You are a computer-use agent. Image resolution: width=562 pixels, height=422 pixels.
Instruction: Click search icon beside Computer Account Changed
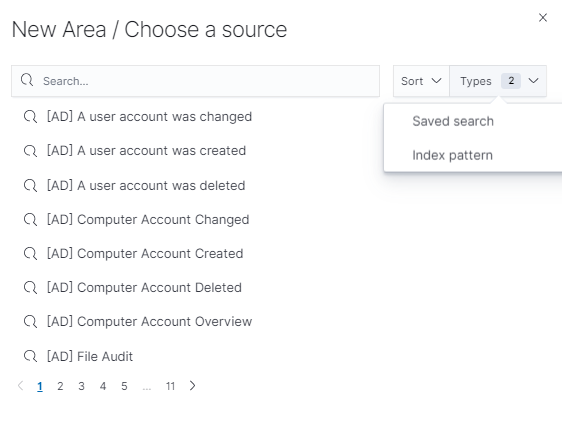pyautogui.click(x=30, y=220)
